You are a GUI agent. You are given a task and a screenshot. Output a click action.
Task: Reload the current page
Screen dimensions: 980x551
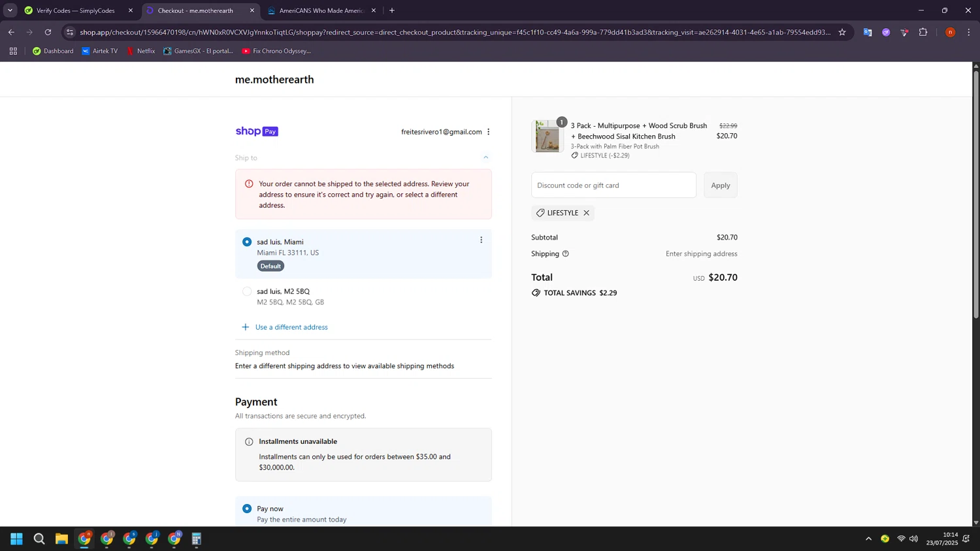[48, 32]
